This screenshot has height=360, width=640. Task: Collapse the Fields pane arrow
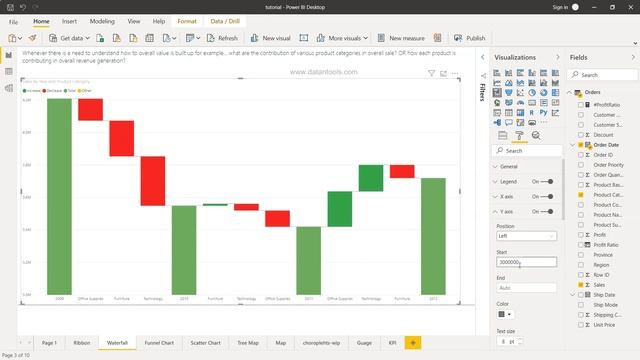pos(633,58)
